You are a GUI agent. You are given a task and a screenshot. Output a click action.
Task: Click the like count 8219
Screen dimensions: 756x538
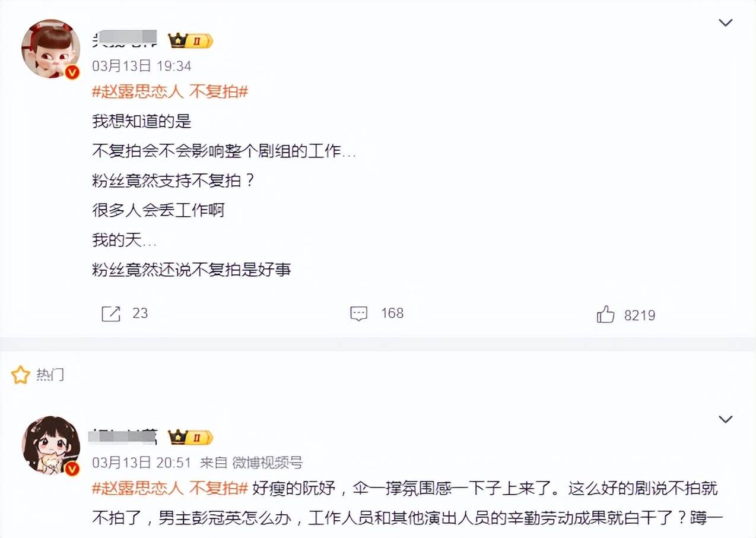point(640,315)
